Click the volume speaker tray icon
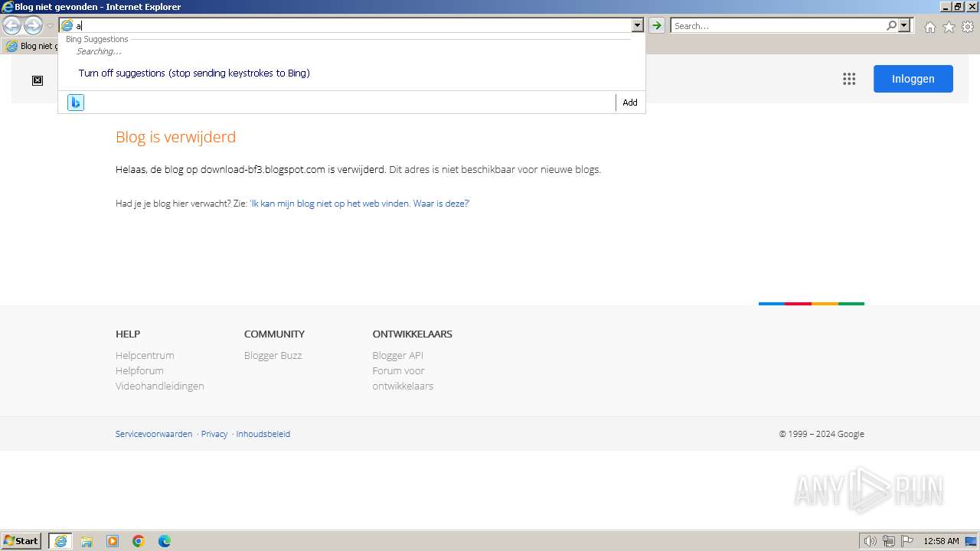Screen dimensions: 980x551 pos(871,541)
